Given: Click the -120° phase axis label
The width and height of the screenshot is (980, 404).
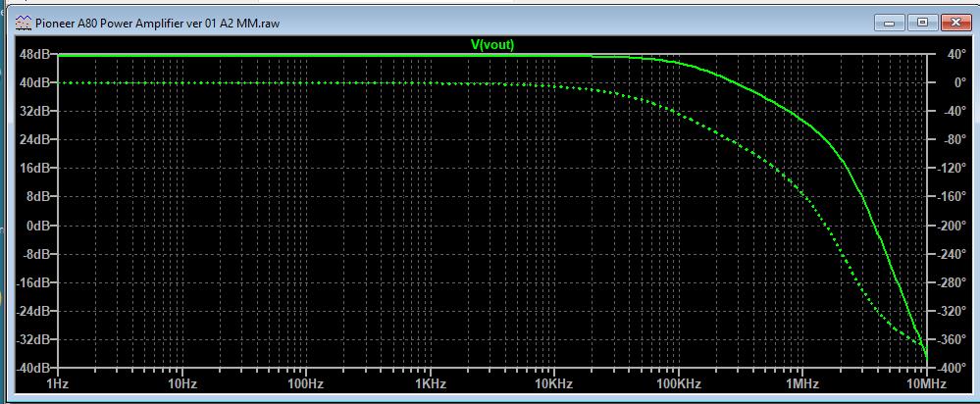Looking at the screenshot, I should pos(952,168).
